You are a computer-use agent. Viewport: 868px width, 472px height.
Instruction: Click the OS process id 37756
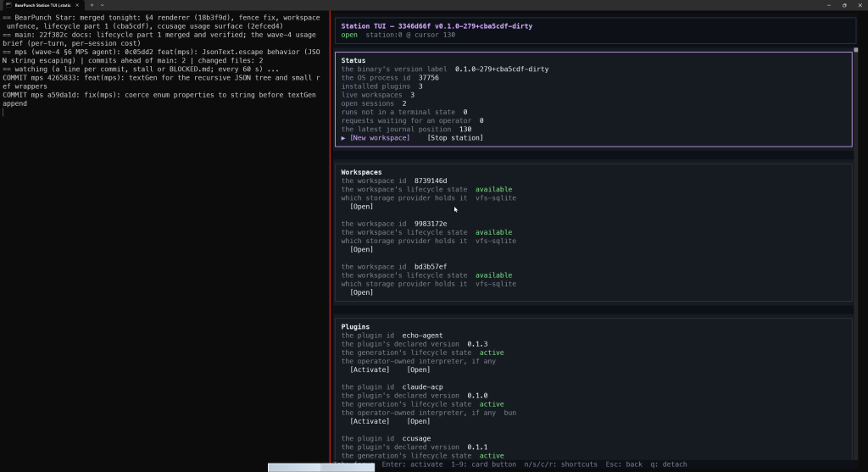(428, 78)
